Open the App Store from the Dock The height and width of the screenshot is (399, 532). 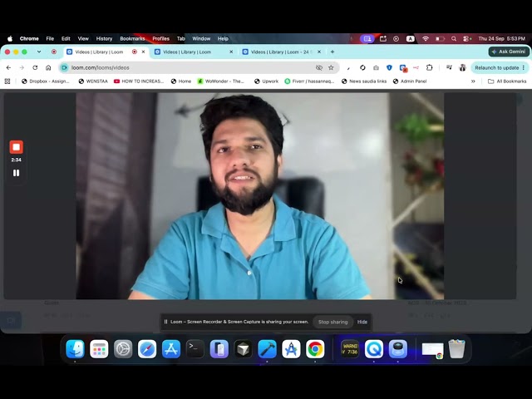click(171, 349)
